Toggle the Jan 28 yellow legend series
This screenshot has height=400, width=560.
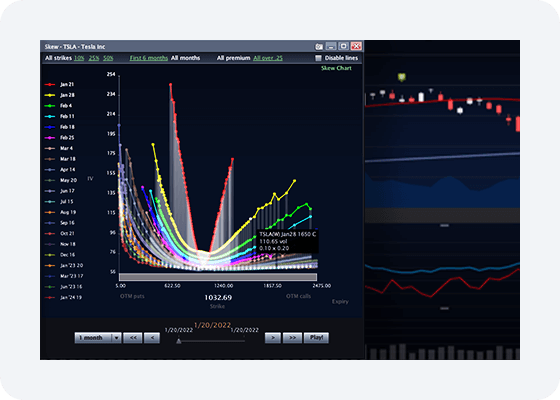point(59,95)
